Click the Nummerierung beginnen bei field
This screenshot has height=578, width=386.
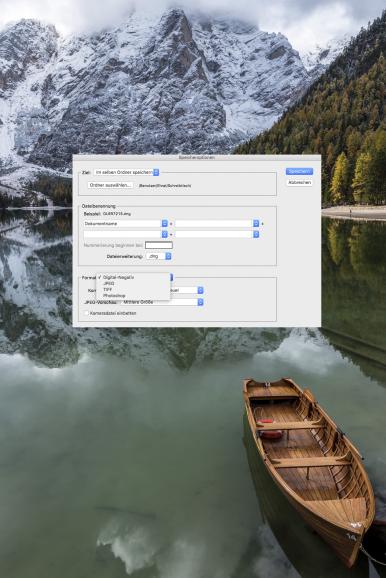[x=159, y=245]
